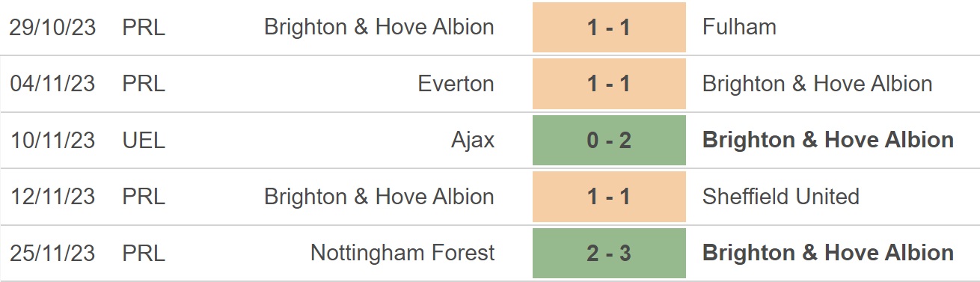Viewport: 980px width, 282px height.
Task: Select the 25/11/23 match date
Action: (x=52, y=253)
